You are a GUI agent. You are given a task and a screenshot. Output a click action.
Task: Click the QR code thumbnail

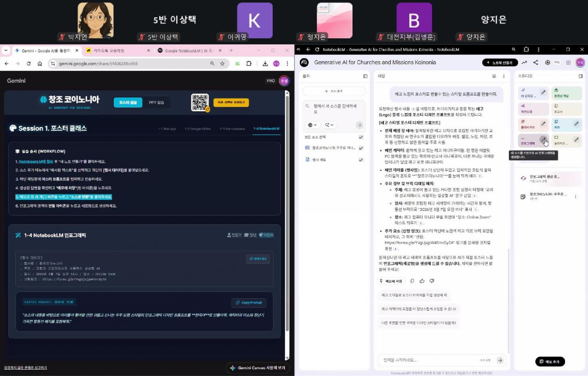tap(200, 102)
